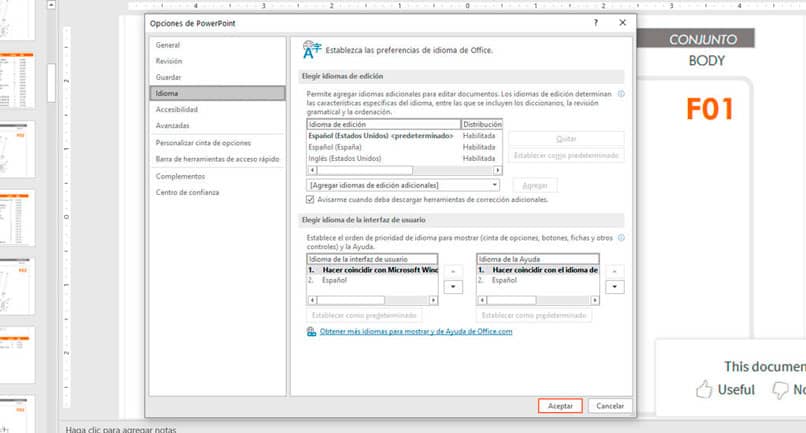This screenshot has height=433, width=806.
Task: Open Personalizar cinta de opciones
Action: pos(203,143)
